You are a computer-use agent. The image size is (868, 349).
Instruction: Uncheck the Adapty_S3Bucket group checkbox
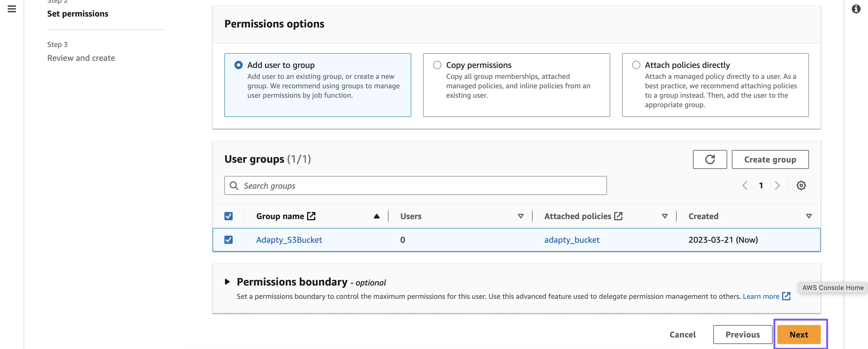coord(229,240)
